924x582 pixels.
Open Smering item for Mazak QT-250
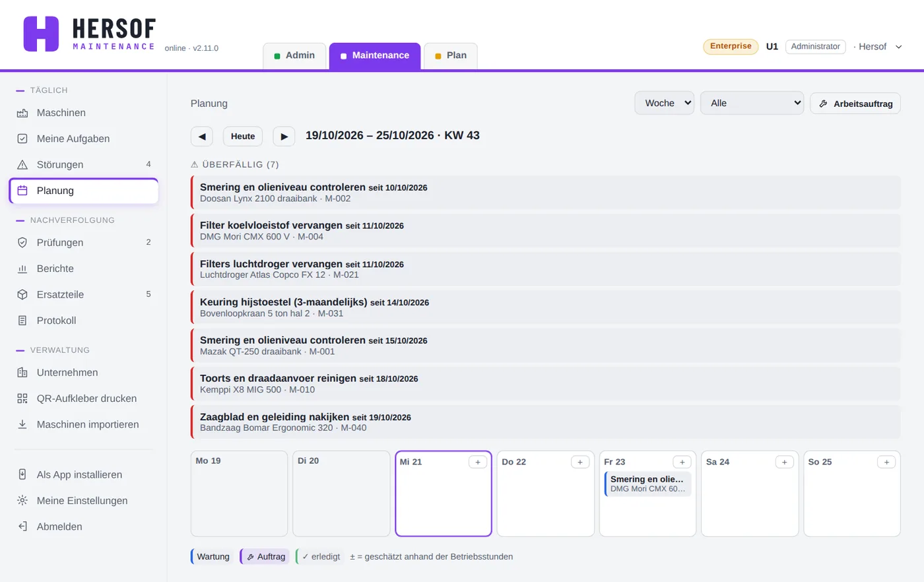click(x=545, y=346)
